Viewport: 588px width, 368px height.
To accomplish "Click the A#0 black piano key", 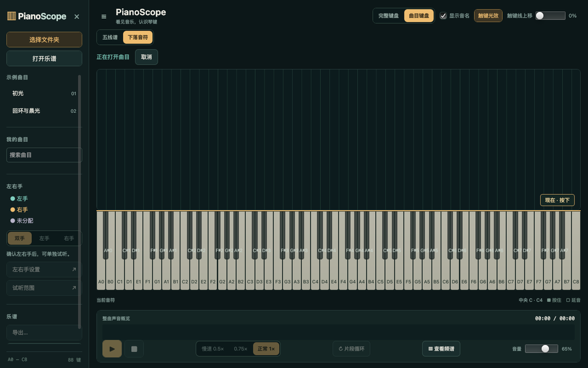I will pos(106,235).
